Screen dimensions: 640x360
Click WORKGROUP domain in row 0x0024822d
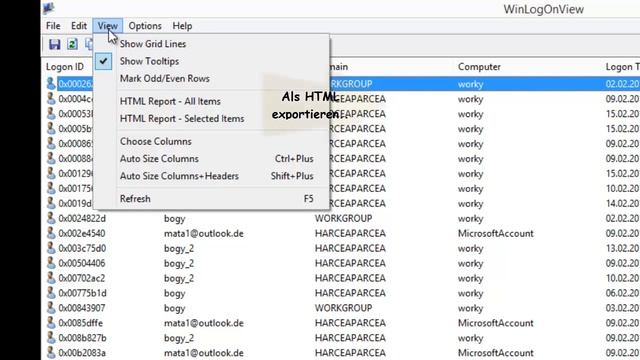343,218
